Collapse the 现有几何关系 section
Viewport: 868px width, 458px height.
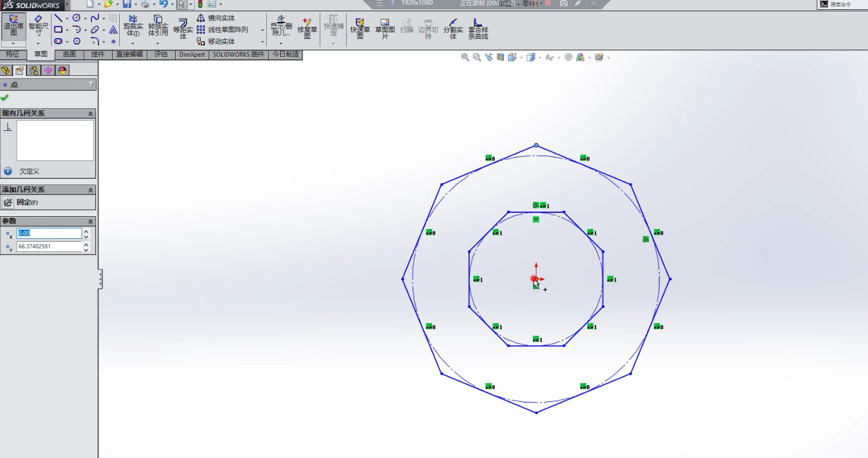click(x=90, y=113)
